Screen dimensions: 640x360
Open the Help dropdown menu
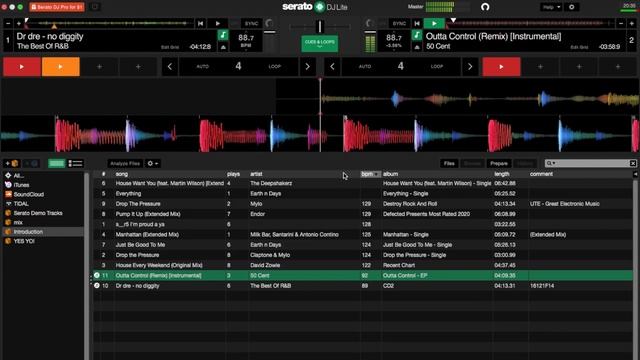point(551,7)
